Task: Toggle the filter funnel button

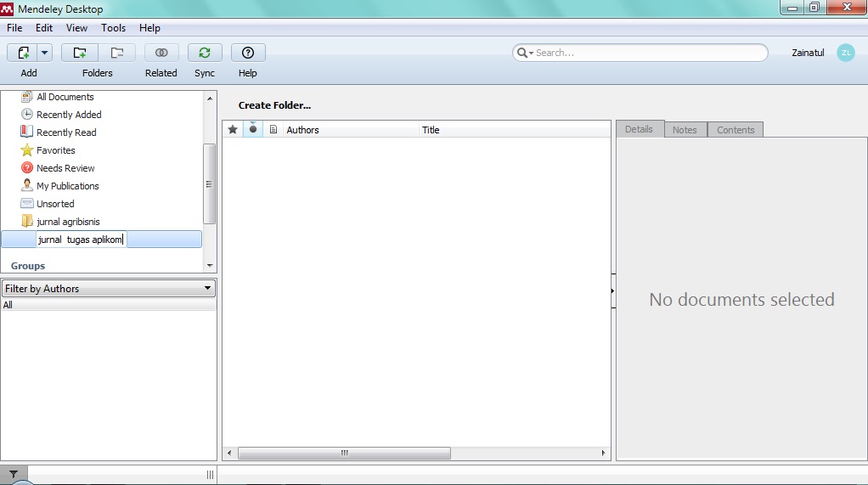Action: (14, 475)
